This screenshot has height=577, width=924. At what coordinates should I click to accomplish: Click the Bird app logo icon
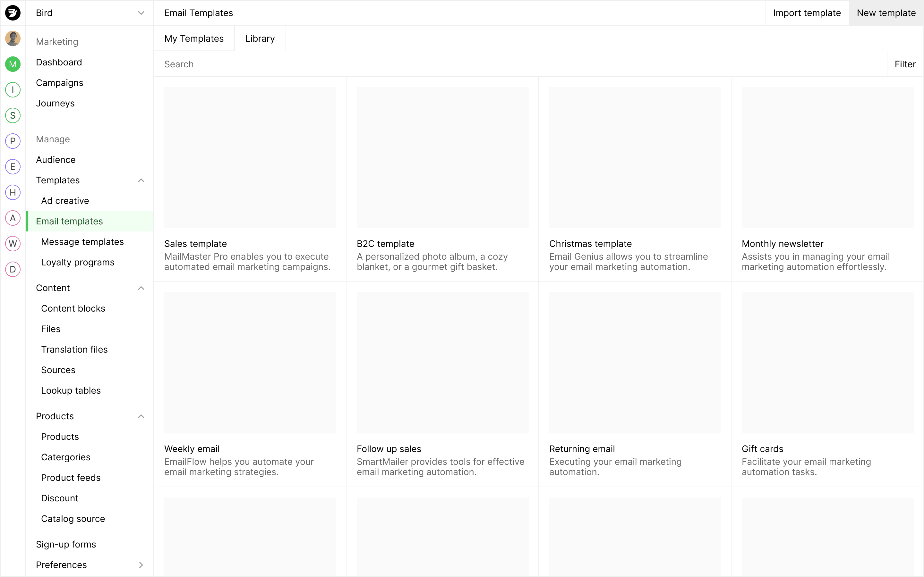coord(13,13)
